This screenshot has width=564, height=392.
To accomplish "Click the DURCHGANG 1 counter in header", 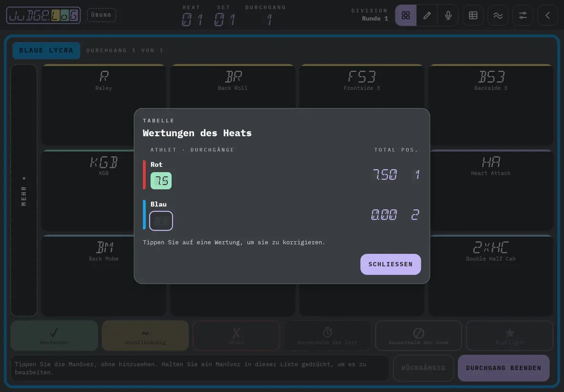I will 266,16.
